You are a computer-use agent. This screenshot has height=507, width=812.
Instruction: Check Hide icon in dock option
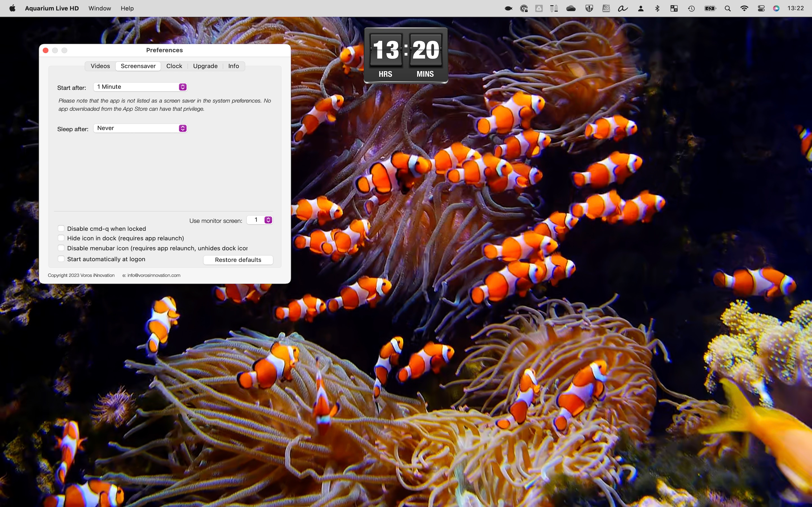coord(61,238)
